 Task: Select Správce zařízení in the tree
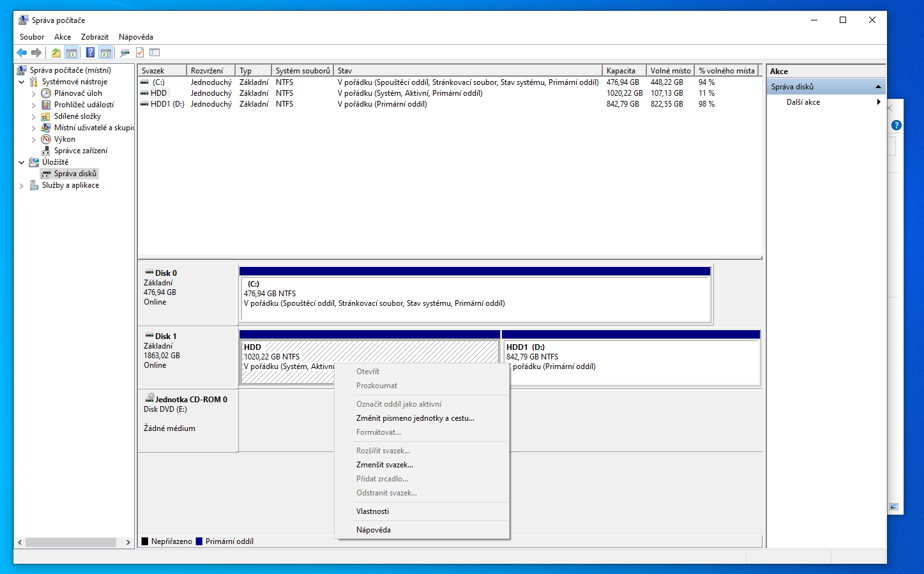(x=80, y=151)
